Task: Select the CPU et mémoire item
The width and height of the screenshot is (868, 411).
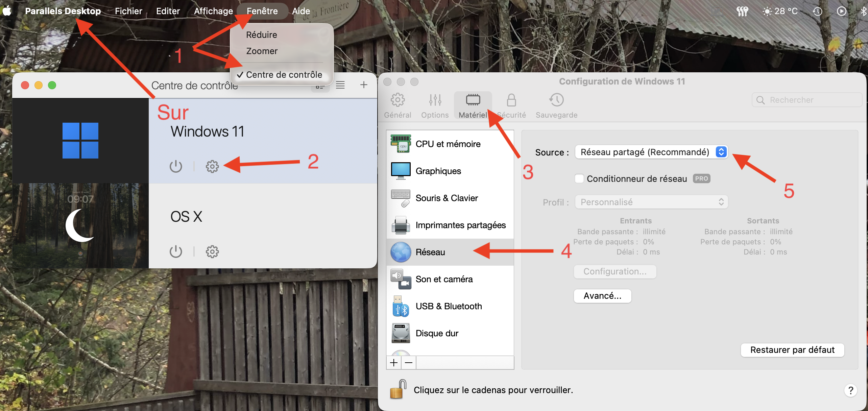Action: (448, 144)
